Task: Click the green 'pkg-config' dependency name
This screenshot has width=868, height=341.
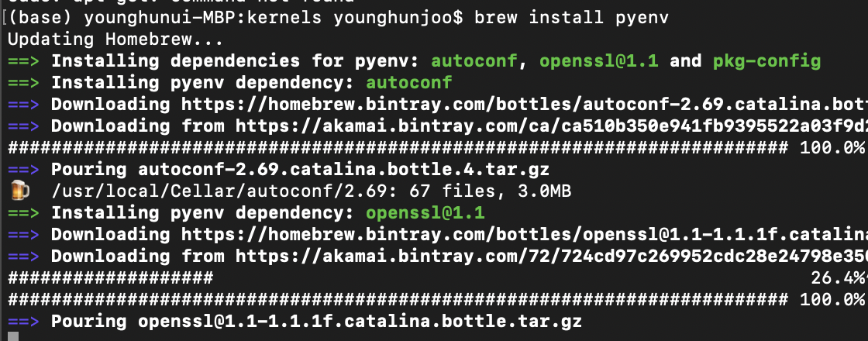Action: pos(766,61)
